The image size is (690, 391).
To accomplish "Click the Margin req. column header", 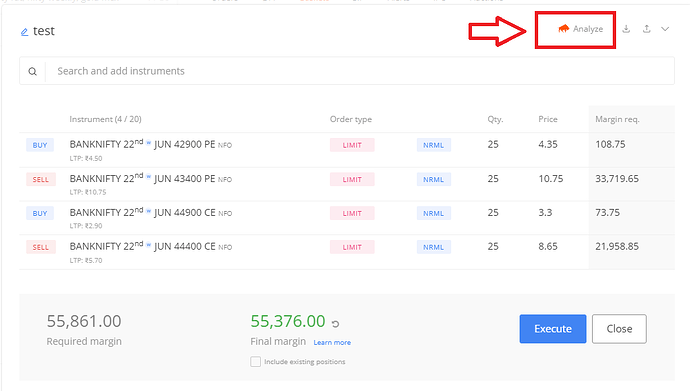I will coord(617,119).
